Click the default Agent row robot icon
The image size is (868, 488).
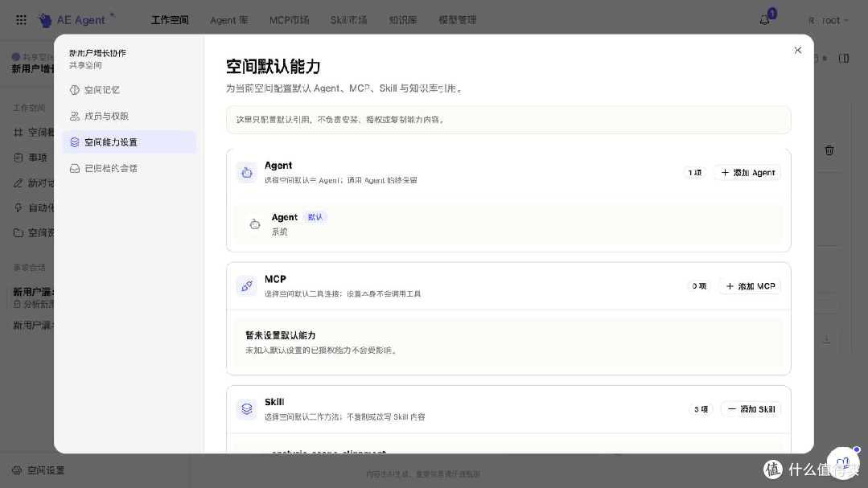255,224
